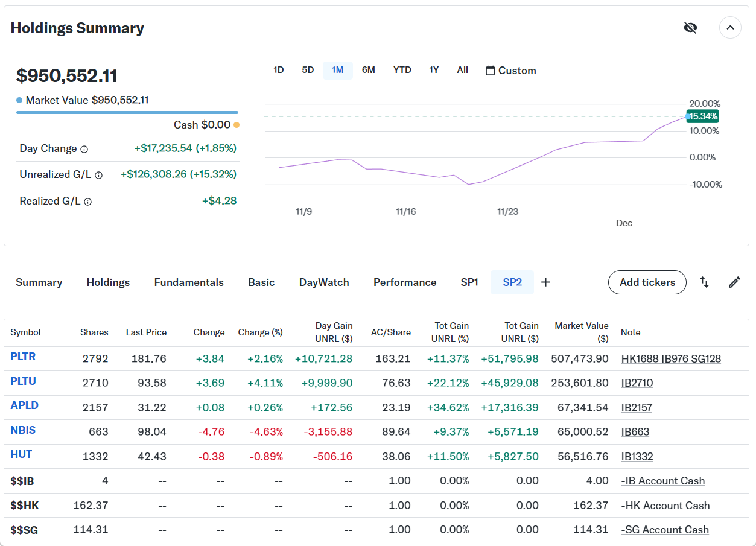Click the Day Change info icon

tap(84, 149)
